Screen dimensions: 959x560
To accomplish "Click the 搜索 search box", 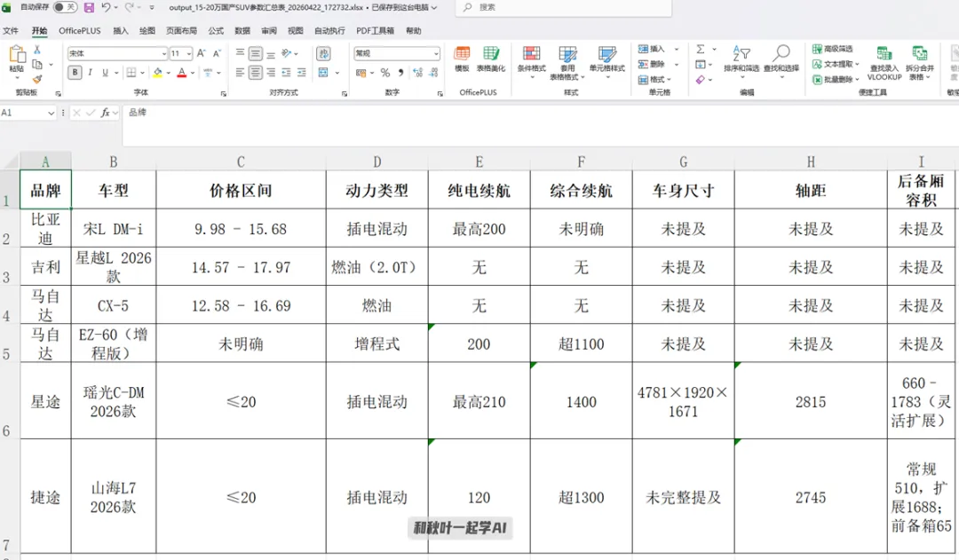I will point(563,7).
